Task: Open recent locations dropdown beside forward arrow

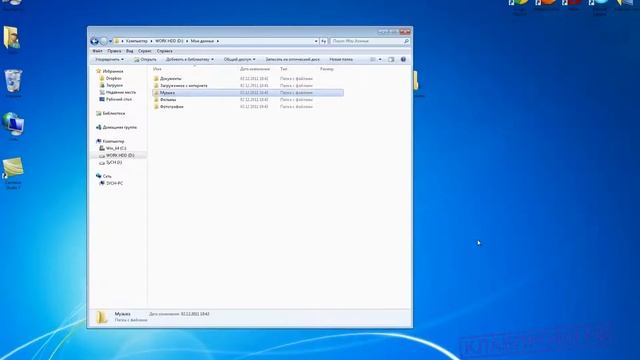Action: tap(110, 41)
